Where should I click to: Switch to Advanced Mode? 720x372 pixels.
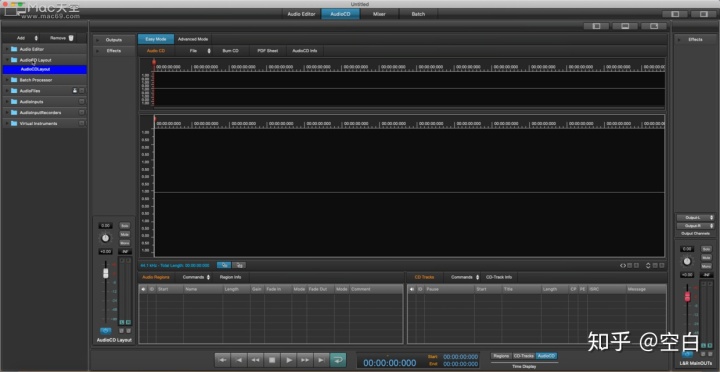pyautogui.click(x=193, y=39)
